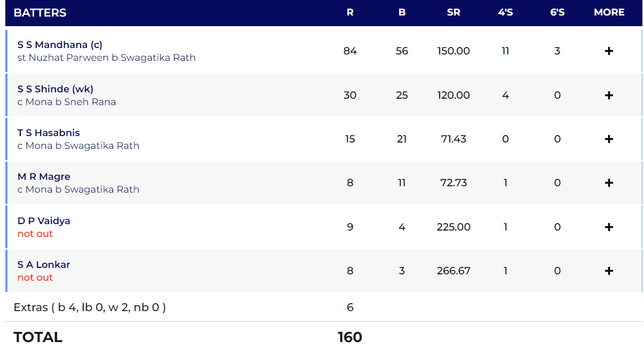Click the 4'S column header
This screenshot has height=357, width=644.
(505, 12)
